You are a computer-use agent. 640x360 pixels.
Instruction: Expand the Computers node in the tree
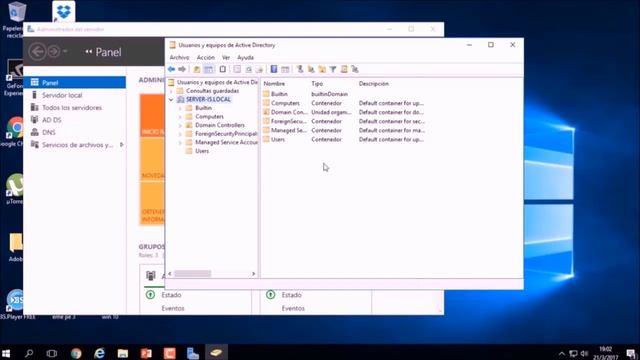coord(180,117)
